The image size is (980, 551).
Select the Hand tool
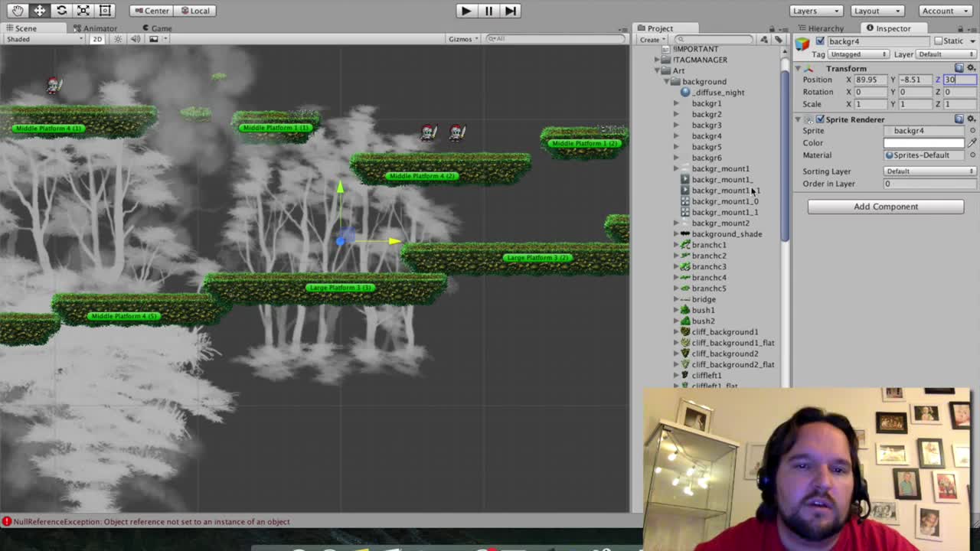[x=18, y=10]
